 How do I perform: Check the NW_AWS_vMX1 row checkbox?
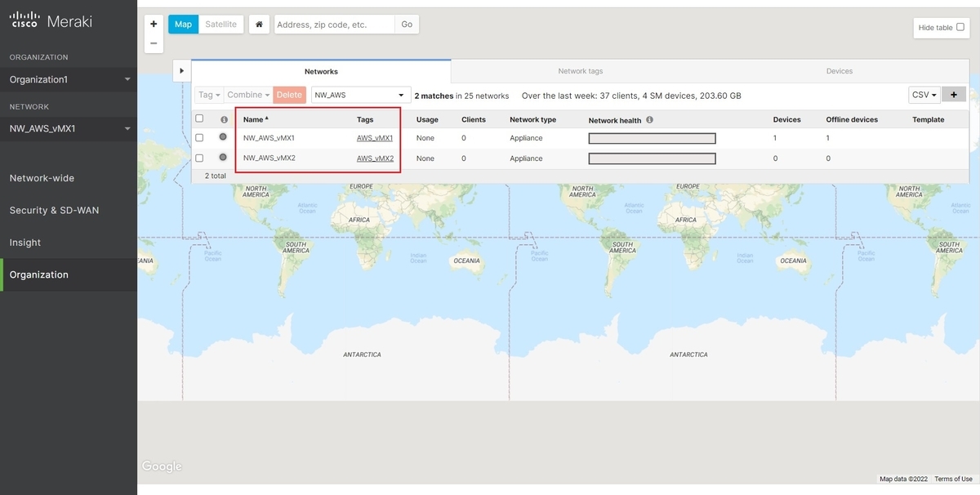click(199, 138)
